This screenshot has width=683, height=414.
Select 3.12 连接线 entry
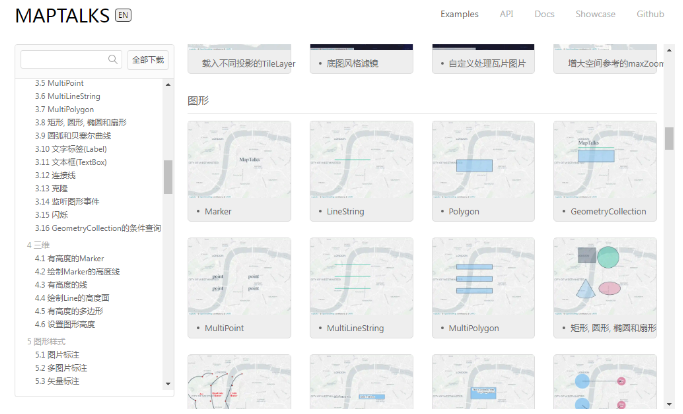tap(55, 175)
